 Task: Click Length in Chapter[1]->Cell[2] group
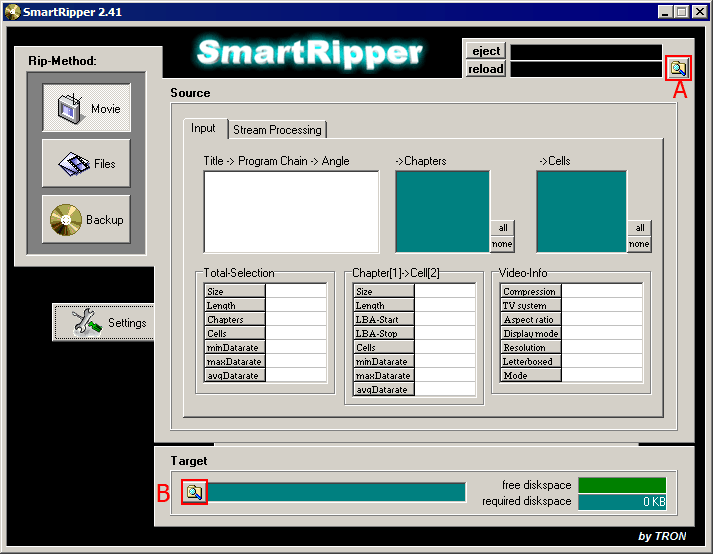point(414,305)
